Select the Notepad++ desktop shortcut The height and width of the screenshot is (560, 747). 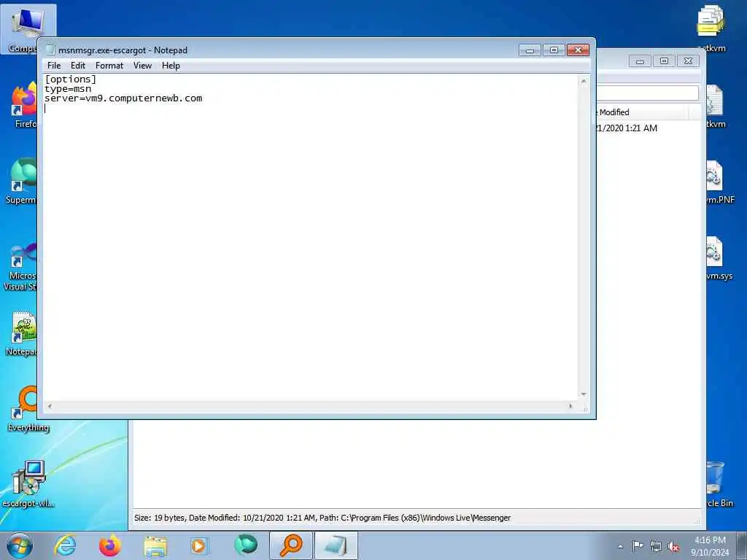click(x=21, y=333)
